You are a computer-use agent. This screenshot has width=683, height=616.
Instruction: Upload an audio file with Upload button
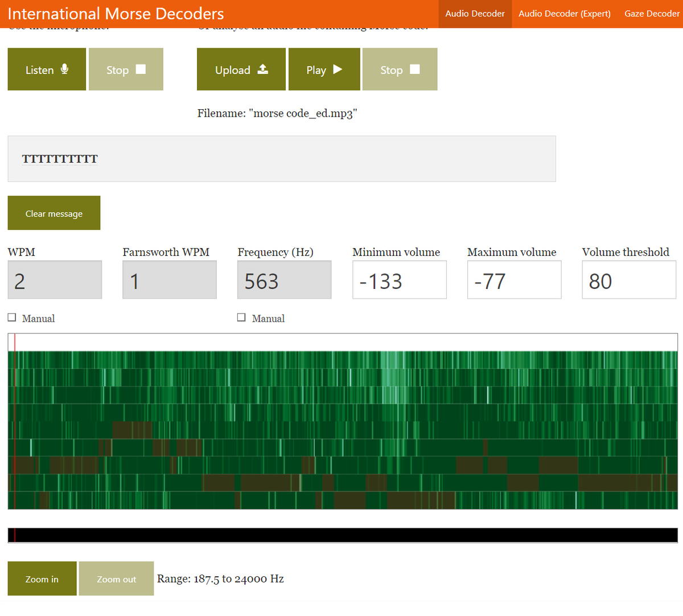pyautogui.click(x=241, y=69)
